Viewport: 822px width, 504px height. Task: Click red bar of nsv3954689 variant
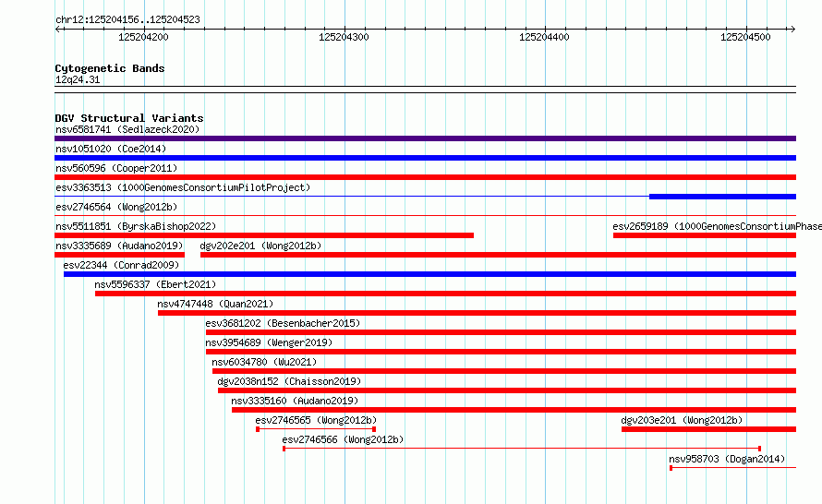tap(502, 352)
